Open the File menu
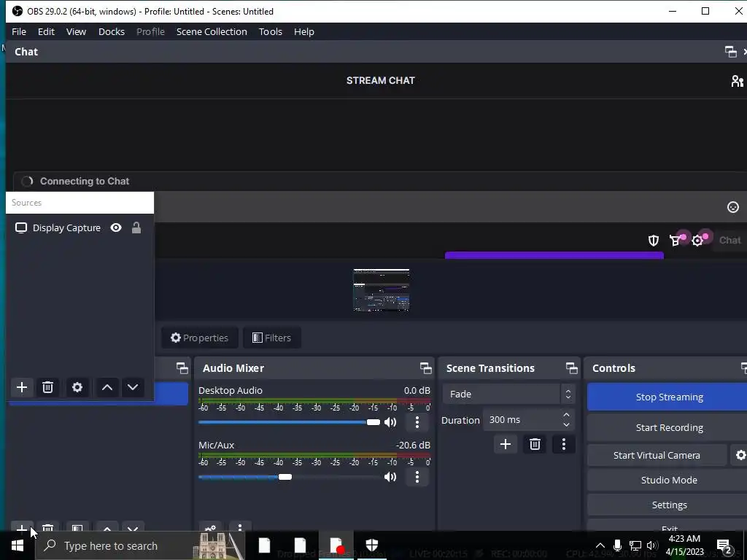Screen dimensions: 747x560 coord(19,31)
